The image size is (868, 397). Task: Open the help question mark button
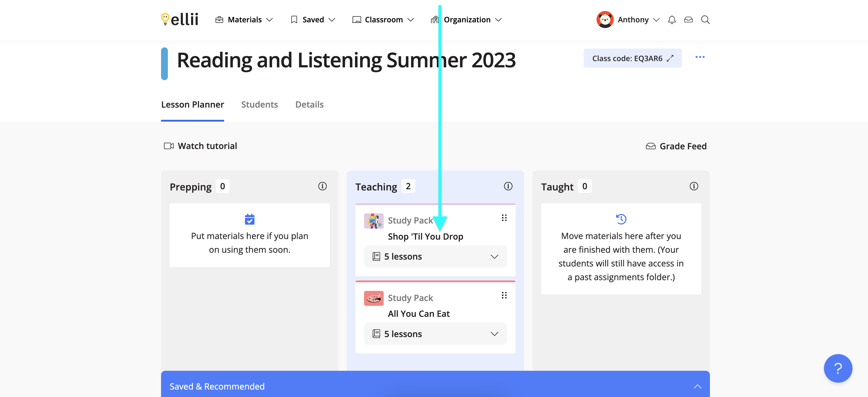pyautogui.click(x=838, y=368)
